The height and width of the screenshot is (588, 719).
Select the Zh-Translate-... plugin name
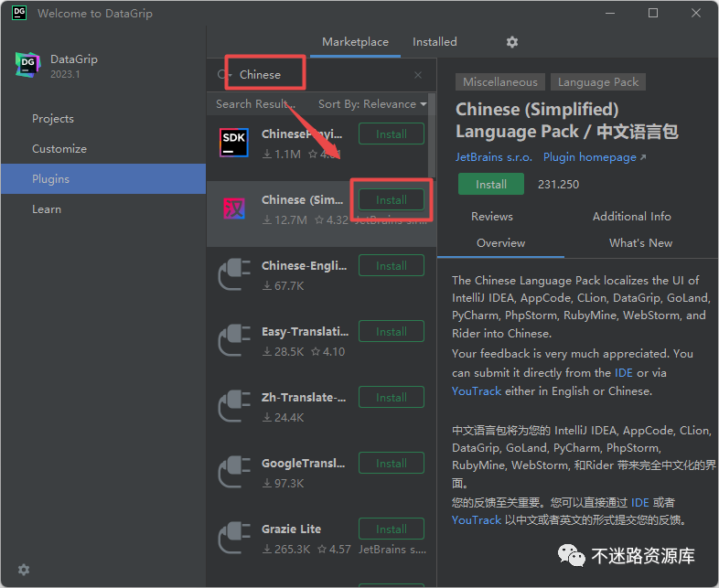304,398
